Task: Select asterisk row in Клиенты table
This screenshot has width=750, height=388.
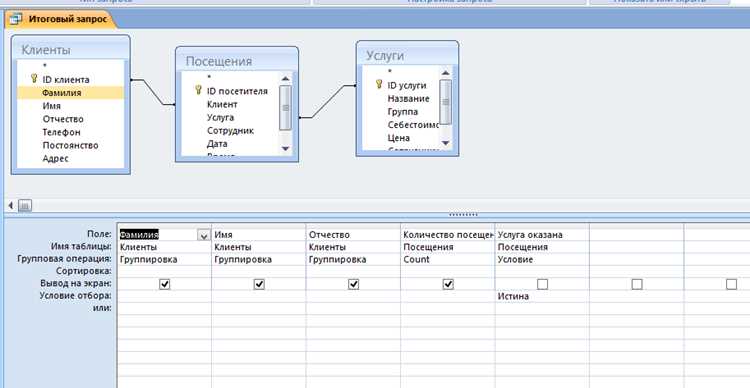Action: [71, 66]
